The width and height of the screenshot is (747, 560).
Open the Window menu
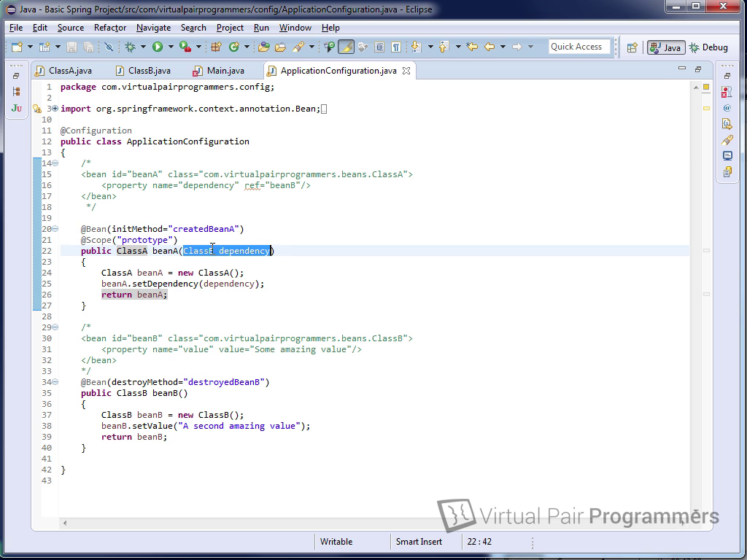(295, 28)
